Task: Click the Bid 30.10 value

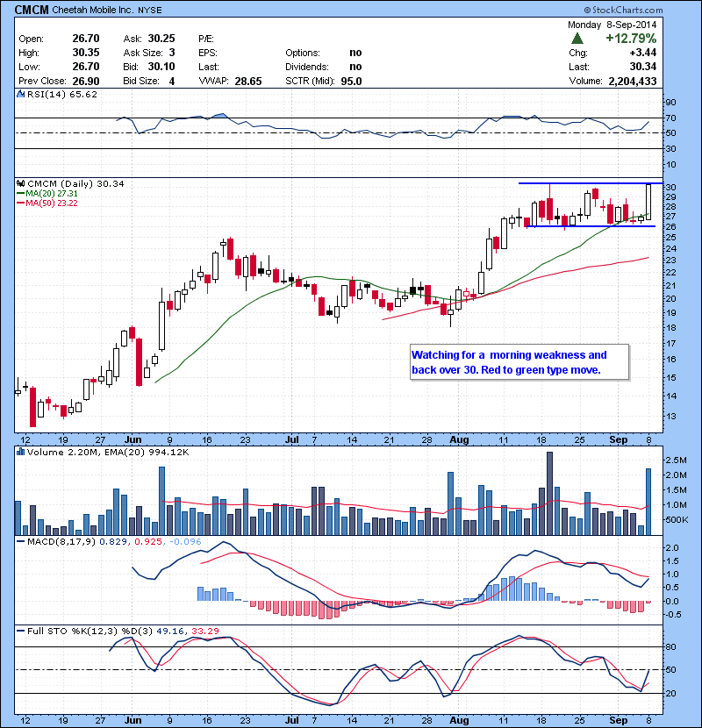Action: 161,67
